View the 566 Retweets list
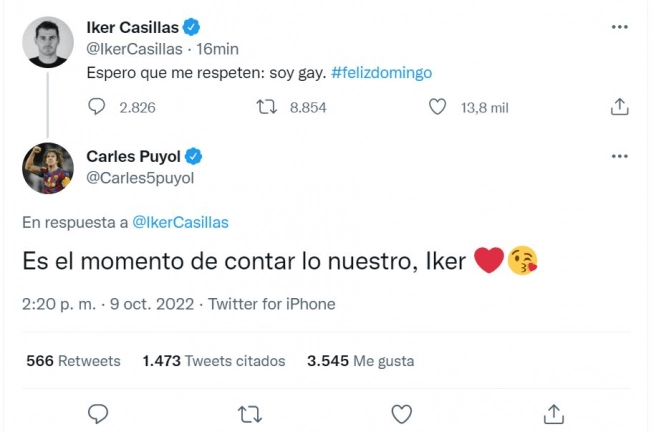The image size is (656, 432). 73,360
